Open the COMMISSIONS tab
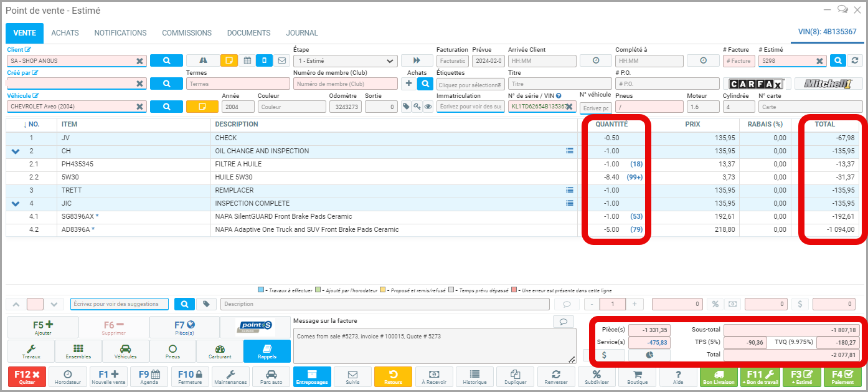Viewport: 868px width, 392px height. pyautogui.click(x=187, y=33)
